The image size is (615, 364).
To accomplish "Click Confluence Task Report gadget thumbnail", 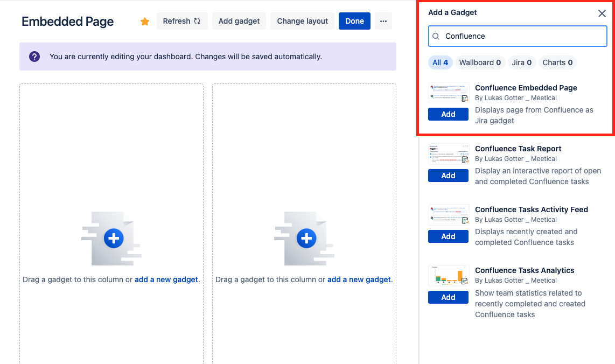I will pos(449,154).
